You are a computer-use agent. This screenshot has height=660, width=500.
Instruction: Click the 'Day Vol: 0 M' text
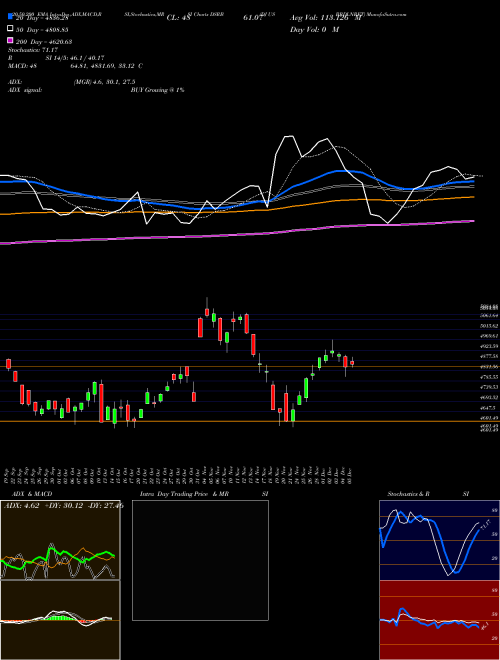coord(314,30)
